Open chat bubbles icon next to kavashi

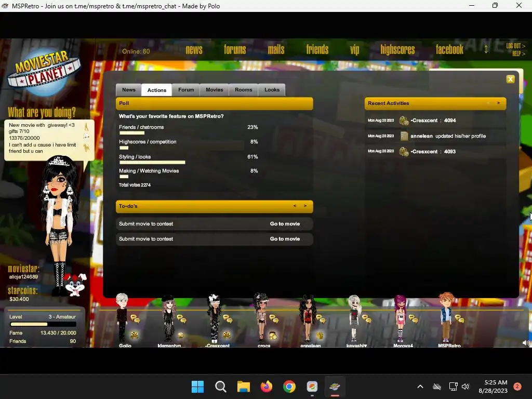(367, 318)
